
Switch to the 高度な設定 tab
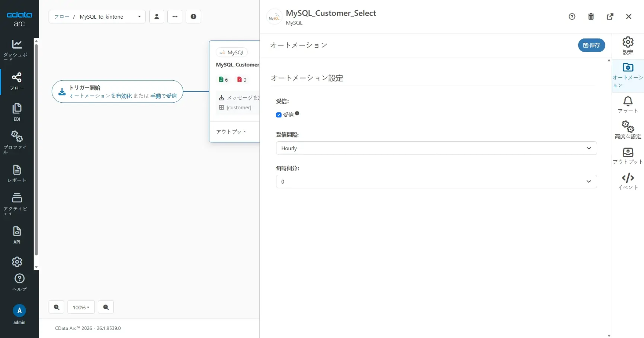tap(628, 130)
